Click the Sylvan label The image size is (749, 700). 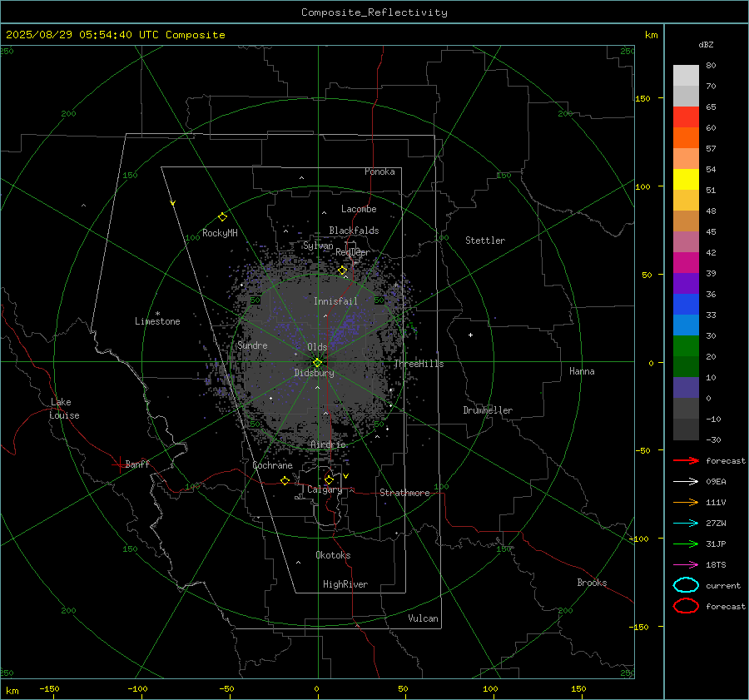pyautogui.click(x=318, y=246)
